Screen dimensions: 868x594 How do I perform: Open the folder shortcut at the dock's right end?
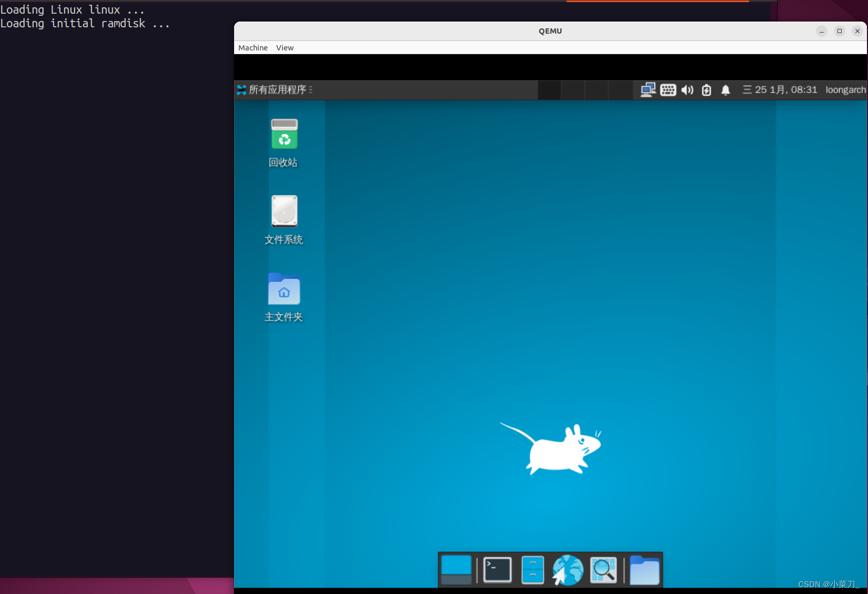[x=644, y=569]
